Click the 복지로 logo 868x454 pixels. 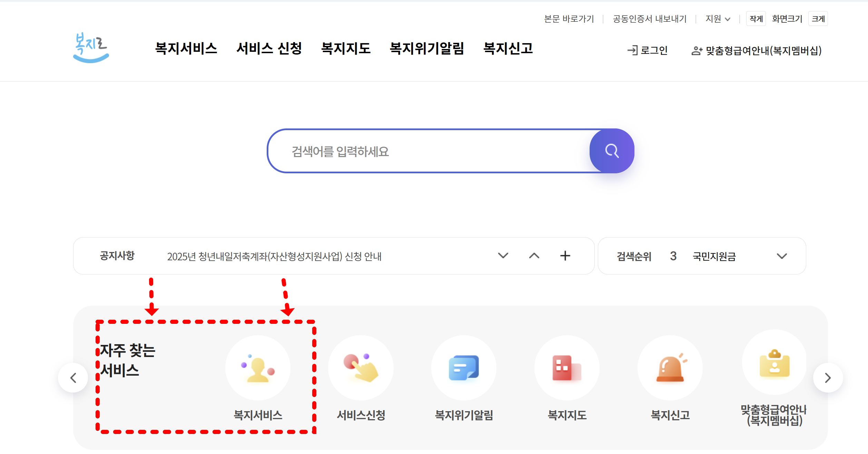[91, 48]
